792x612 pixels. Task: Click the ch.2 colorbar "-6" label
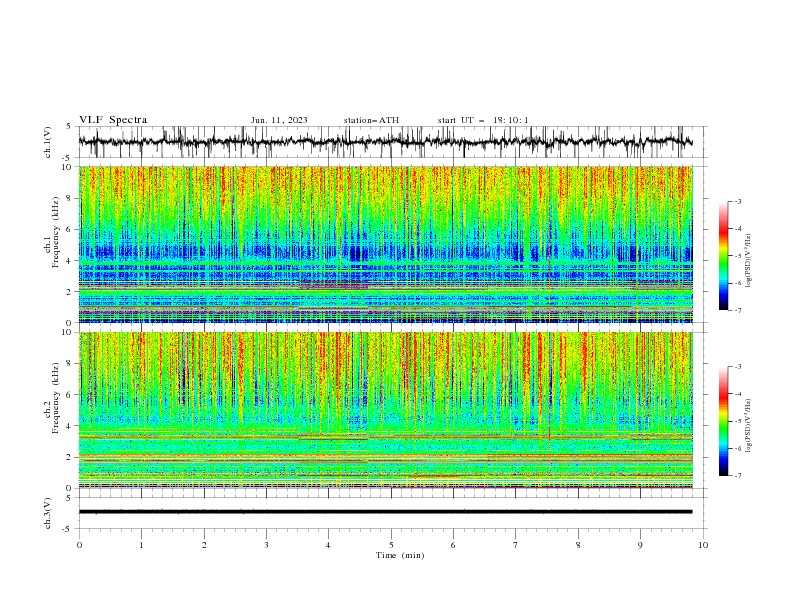737,448
